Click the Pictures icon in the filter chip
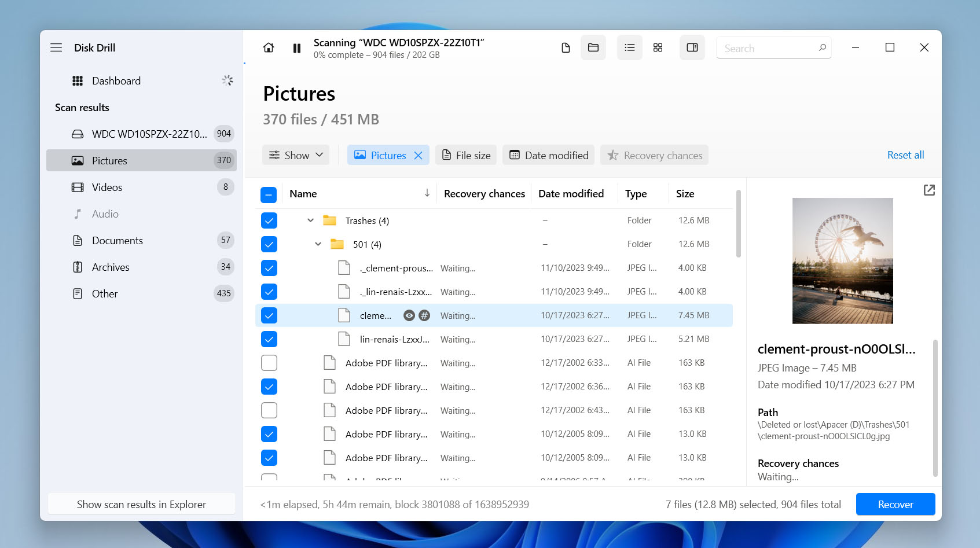Viewport: 980px width, 548px height. pyautogui.click(x=360, y=155)
